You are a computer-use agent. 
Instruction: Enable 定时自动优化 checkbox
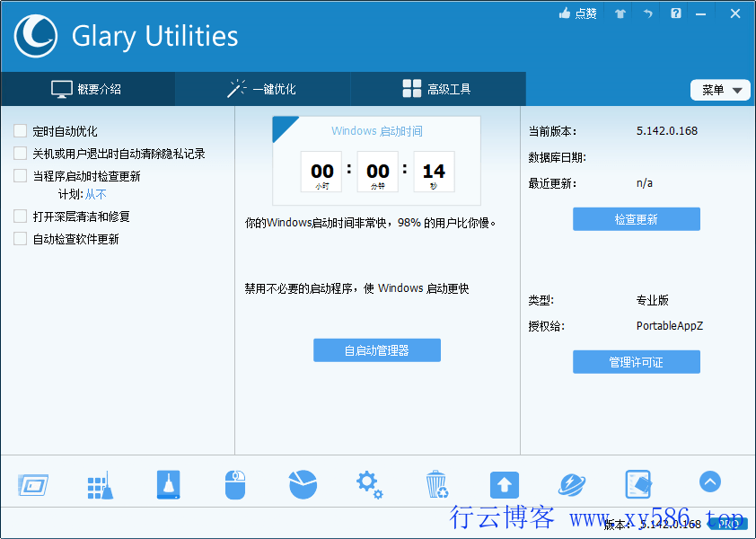point(19,130)
